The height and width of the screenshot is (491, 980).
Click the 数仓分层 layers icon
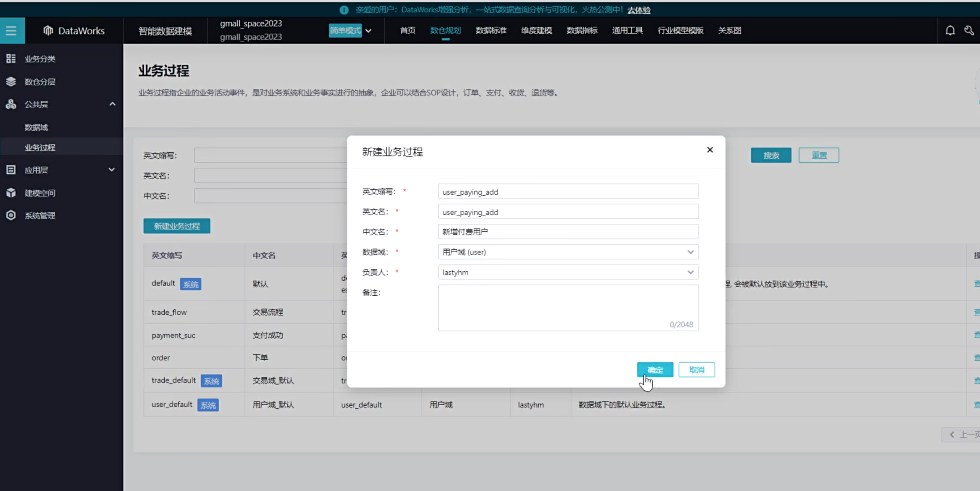point(11,81)
